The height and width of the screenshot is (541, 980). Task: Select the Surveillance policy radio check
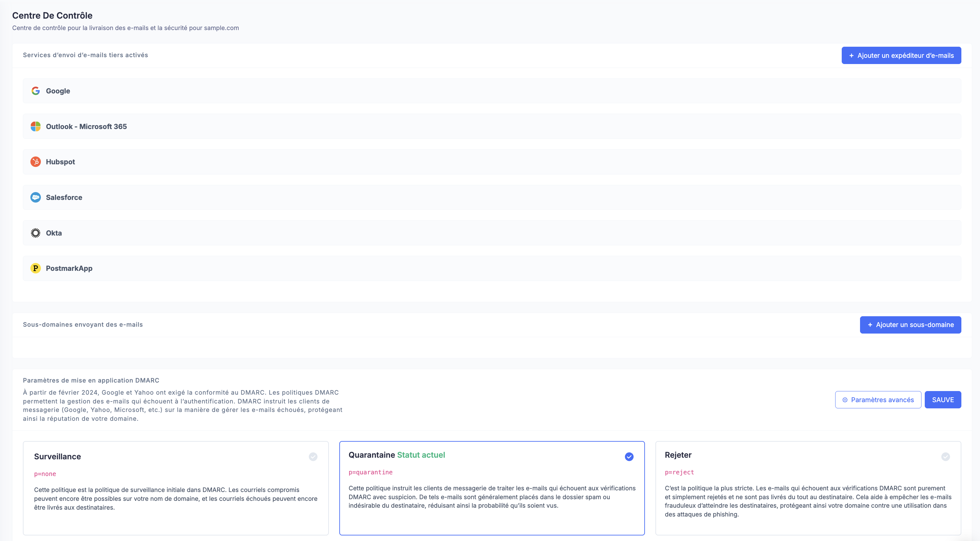click(x=313, y=457)
